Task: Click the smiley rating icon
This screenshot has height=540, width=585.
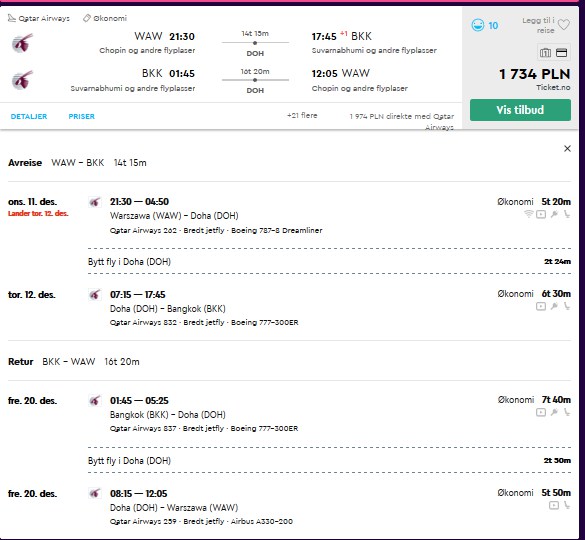Action: 477,25
